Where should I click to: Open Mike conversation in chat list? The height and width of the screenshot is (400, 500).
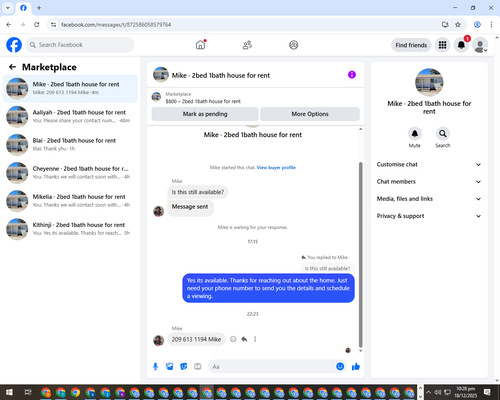click(x=70, y=88)
